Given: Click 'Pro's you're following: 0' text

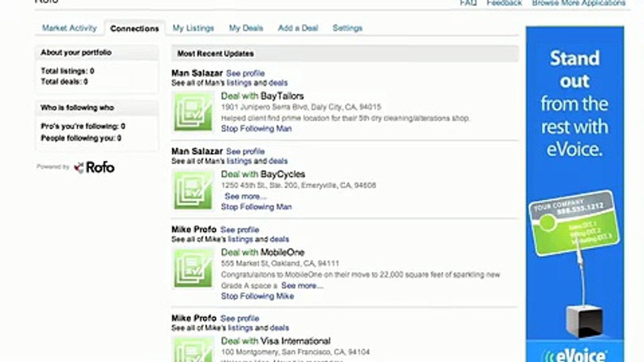Looking at the screenshot, I should click(x=83, y=127).
